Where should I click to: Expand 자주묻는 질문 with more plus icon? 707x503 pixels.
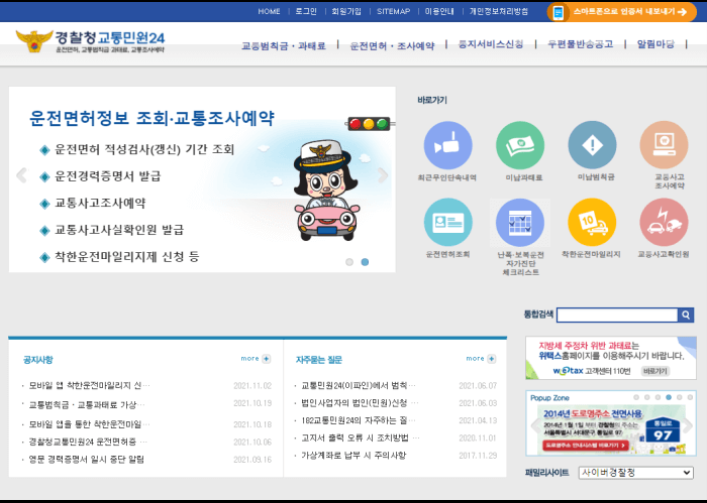coord(492,359)
